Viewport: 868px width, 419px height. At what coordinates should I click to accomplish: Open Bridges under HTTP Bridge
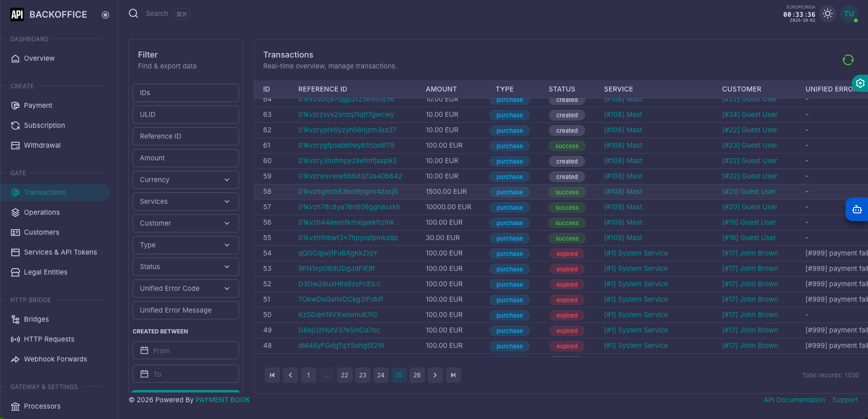coord(55,319)
